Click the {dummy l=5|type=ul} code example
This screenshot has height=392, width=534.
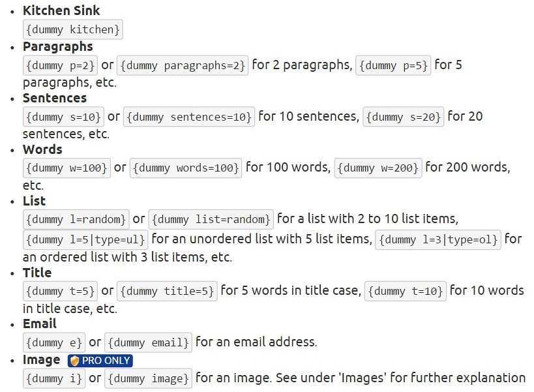[x=85, y=239]
